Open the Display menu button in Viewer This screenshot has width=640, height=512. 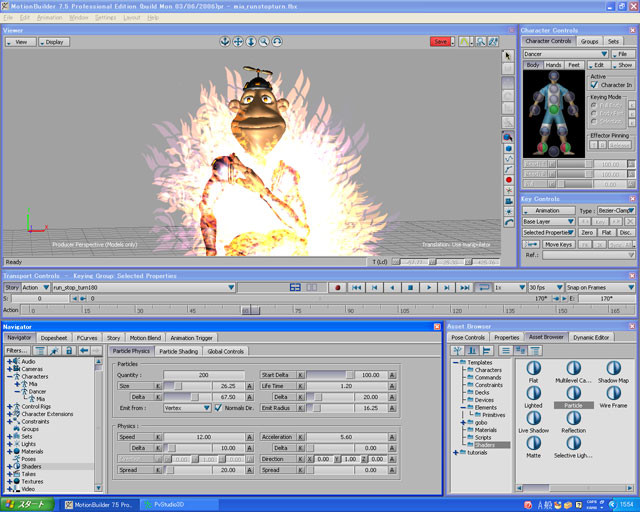[54, 42]
